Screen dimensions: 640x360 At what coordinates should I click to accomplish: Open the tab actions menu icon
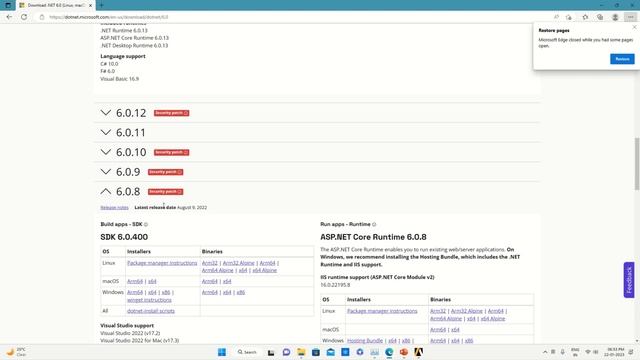pyautogui.click(x=8, y=5)
